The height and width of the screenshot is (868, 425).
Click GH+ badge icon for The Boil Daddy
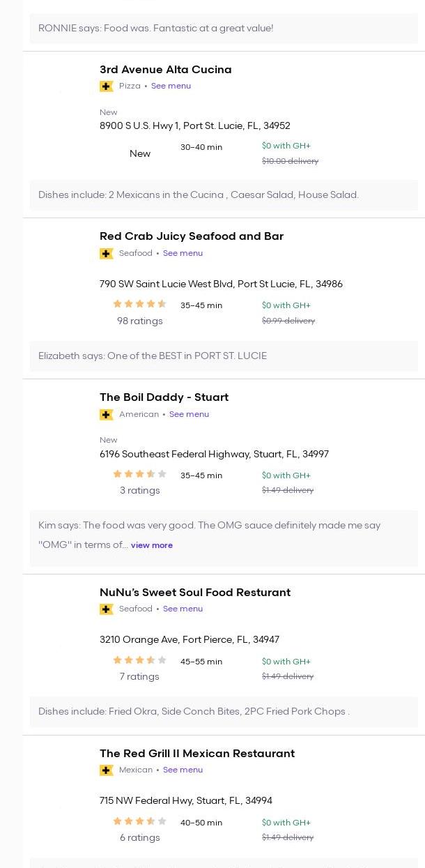coord(106,415)
